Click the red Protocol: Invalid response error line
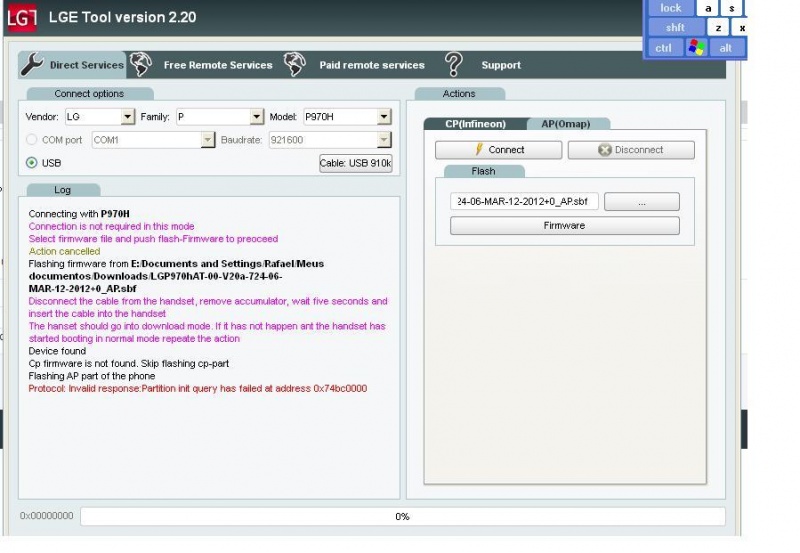 198,388
